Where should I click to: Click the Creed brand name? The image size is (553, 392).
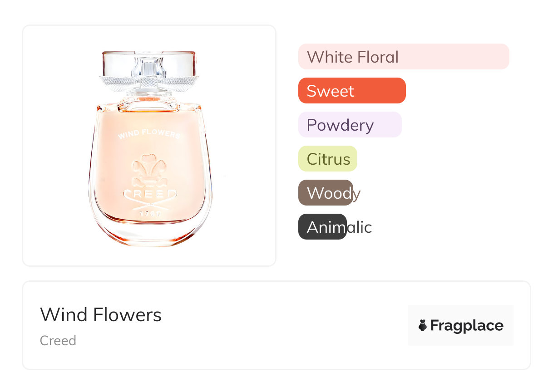(58, 341)
